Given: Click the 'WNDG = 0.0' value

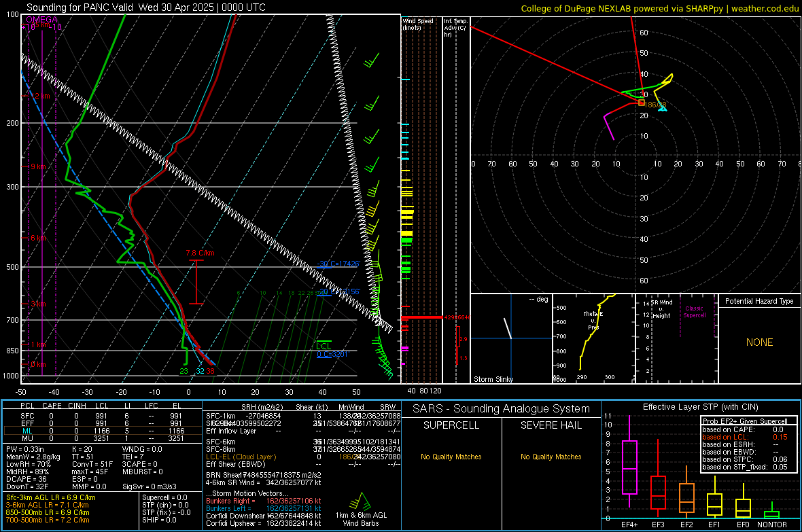Looking at the screenshot, I should point(142,449).
